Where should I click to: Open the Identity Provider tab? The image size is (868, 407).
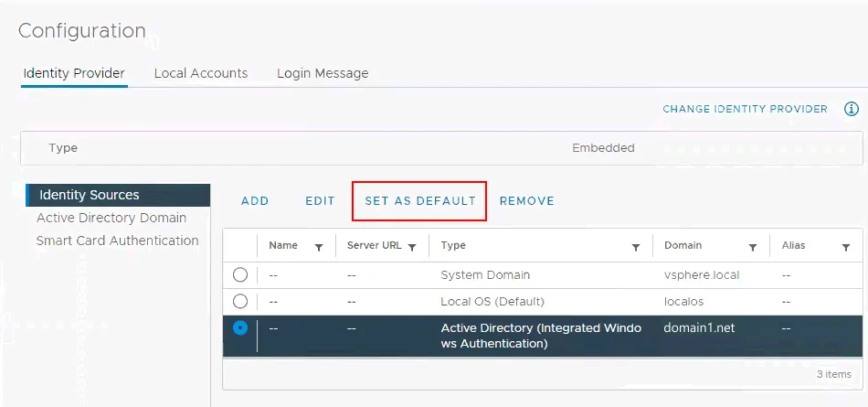(74, 73)
